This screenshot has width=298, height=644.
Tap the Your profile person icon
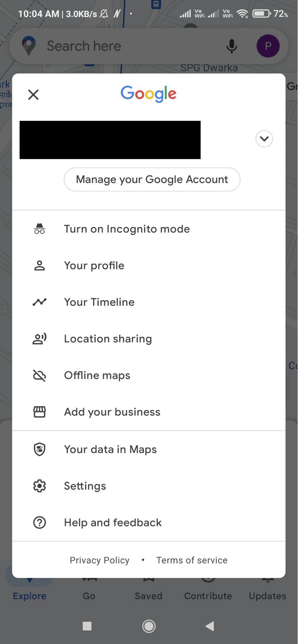(40, 266)
